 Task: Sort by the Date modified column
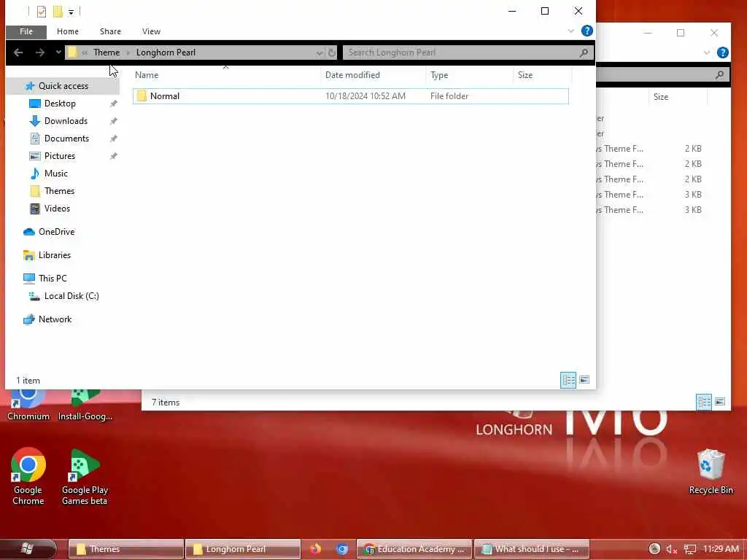[352, 75]
